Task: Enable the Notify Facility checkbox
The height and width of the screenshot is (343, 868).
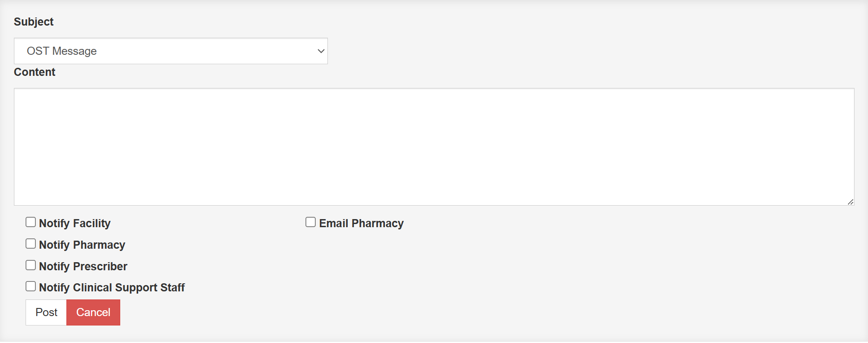Action: 31,222
